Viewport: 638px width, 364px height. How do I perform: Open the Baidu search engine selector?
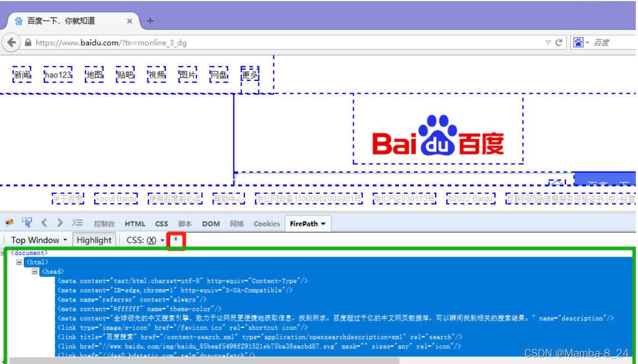click(581, 42)
